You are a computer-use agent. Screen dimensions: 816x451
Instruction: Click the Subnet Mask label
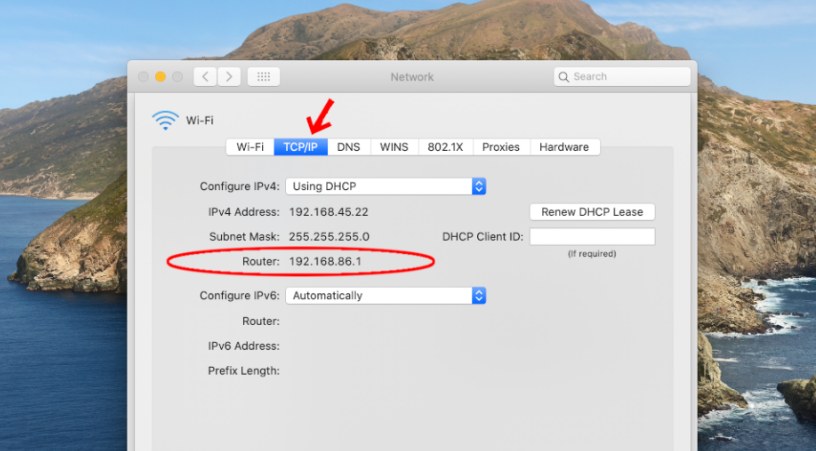click(x=244, y=237)
